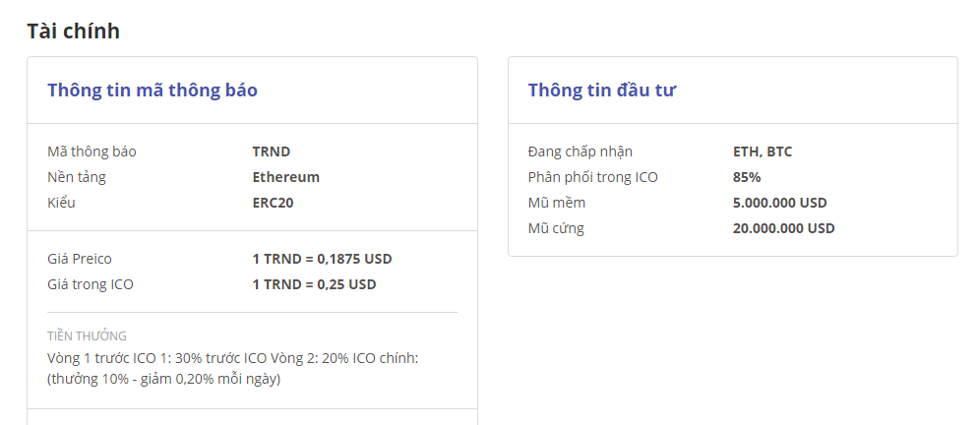
Task: Select the ERC20 type value
Action: pos(274,203)
